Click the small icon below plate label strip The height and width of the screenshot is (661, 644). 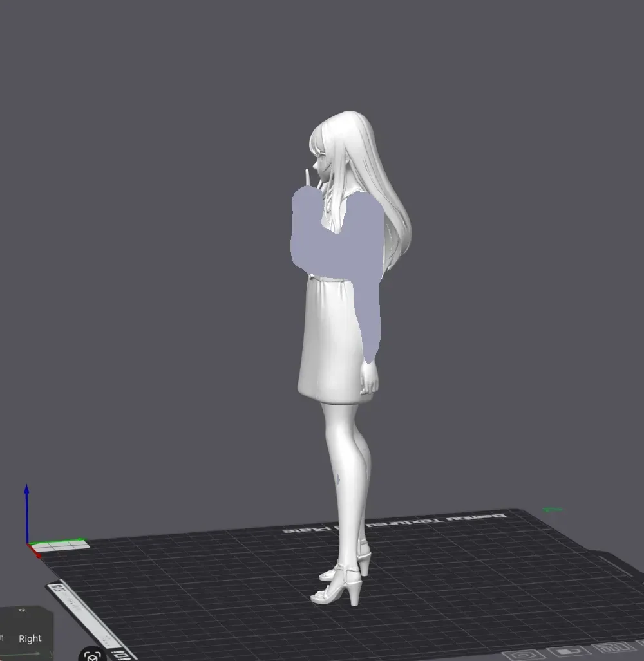(x=122, y=655)
